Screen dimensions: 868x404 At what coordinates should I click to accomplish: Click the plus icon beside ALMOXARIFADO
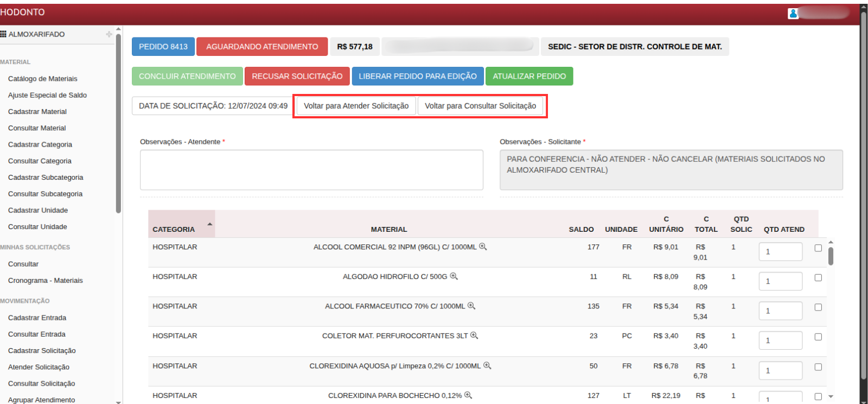tap(109, 34)
